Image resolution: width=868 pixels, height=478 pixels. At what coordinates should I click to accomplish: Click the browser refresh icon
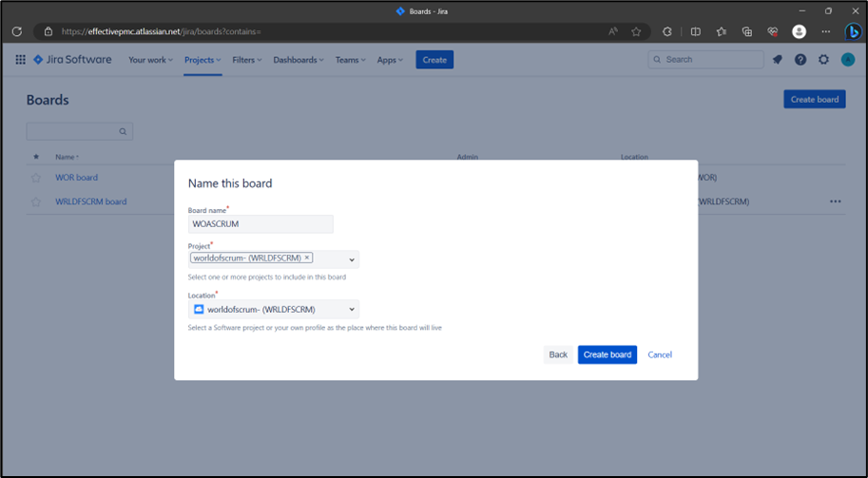point(16,31)
